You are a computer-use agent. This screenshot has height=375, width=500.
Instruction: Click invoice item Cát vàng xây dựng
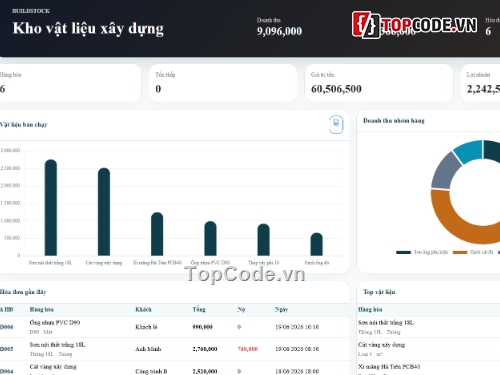click(53, 367)
